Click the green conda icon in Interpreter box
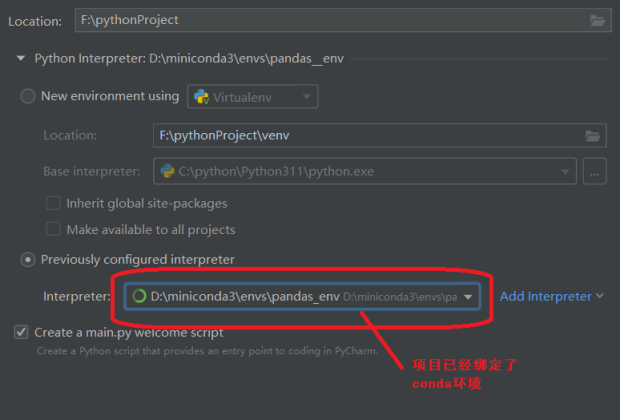Image resolution: width=620 pixels, height=420 pixels. pos(139,297)
